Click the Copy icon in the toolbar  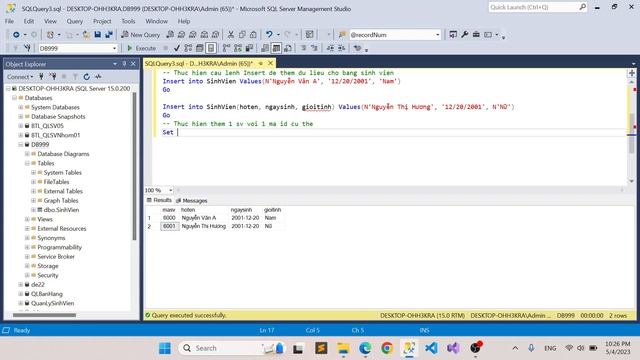pyautogui.click(x=242, y=35)
